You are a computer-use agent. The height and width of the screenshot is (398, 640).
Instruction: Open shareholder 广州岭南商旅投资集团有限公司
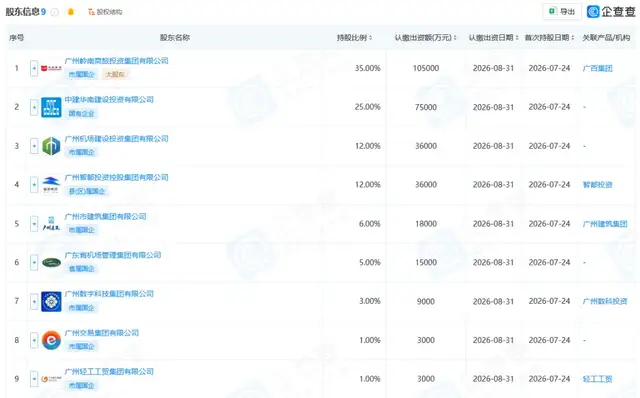tap(116, 61)
